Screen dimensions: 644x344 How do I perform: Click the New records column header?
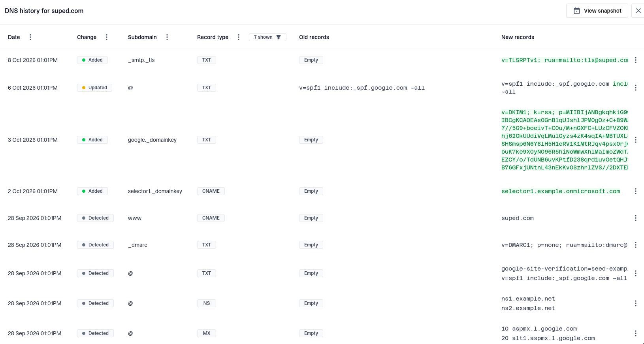[518, 37]
